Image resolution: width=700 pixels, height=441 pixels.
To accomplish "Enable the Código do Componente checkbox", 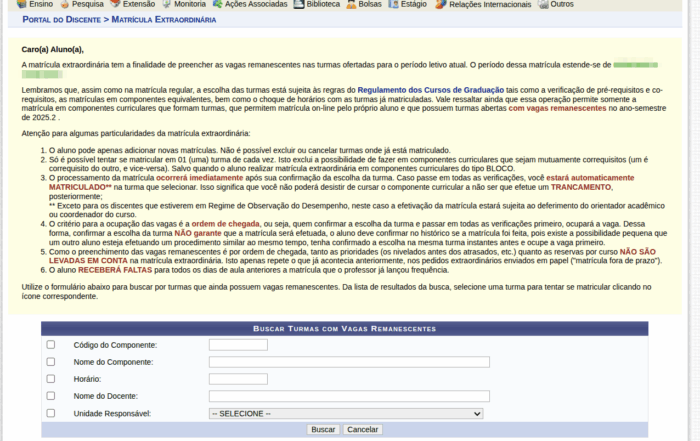I will click(x=51, y=345).
